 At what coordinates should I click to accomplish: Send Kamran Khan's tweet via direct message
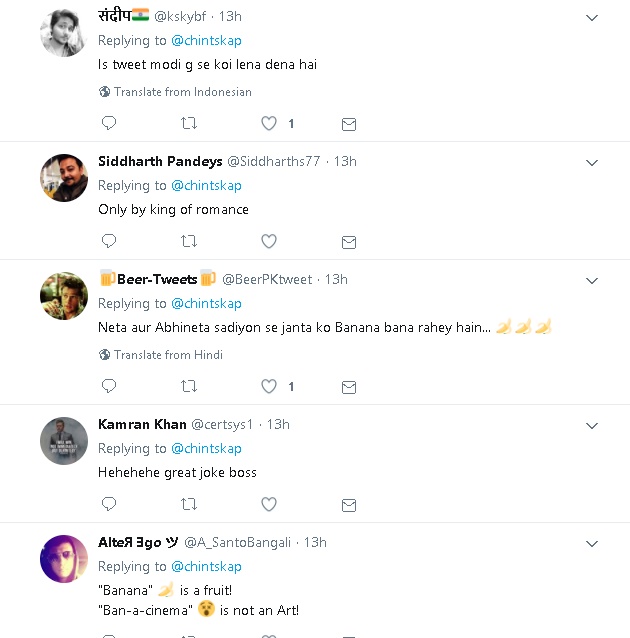[348, 505]
